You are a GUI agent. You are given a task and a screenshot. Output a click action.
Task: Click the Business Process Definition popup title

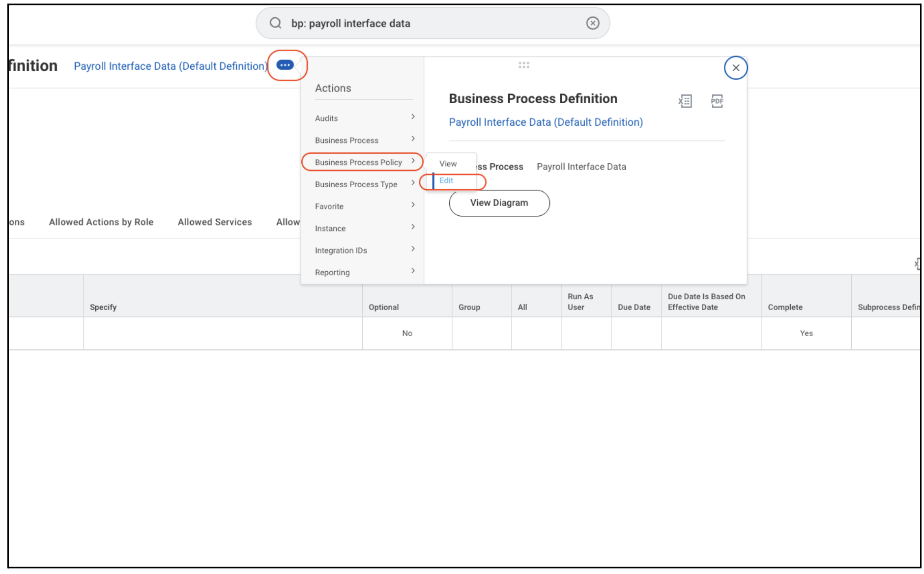tap(533, 99)
